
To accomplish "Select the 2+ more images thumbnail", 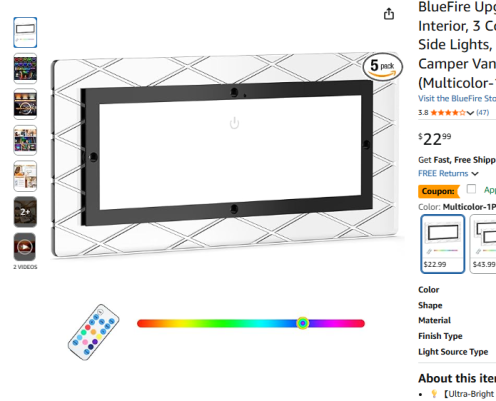I will point(25,212).
